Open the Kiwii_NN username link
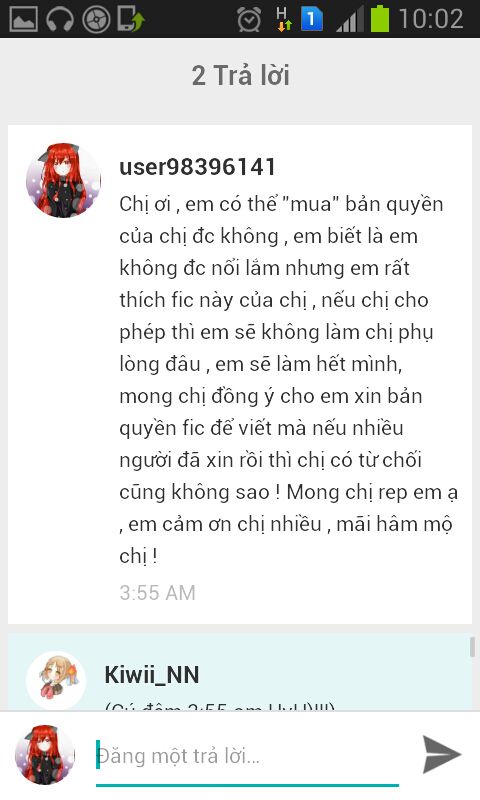480x800 pixels. (x=152, y=674)
